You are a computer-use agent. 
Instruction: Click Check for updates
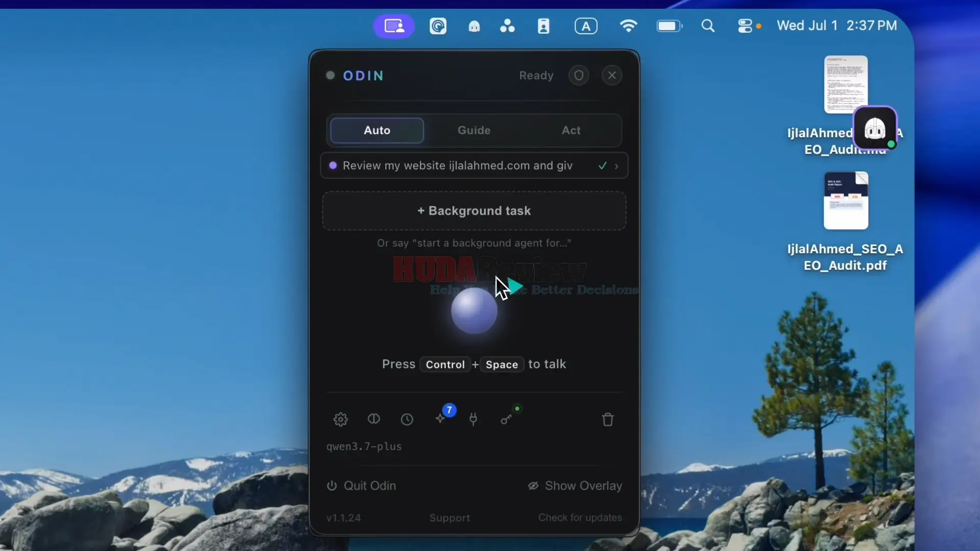tap(580, 517)
